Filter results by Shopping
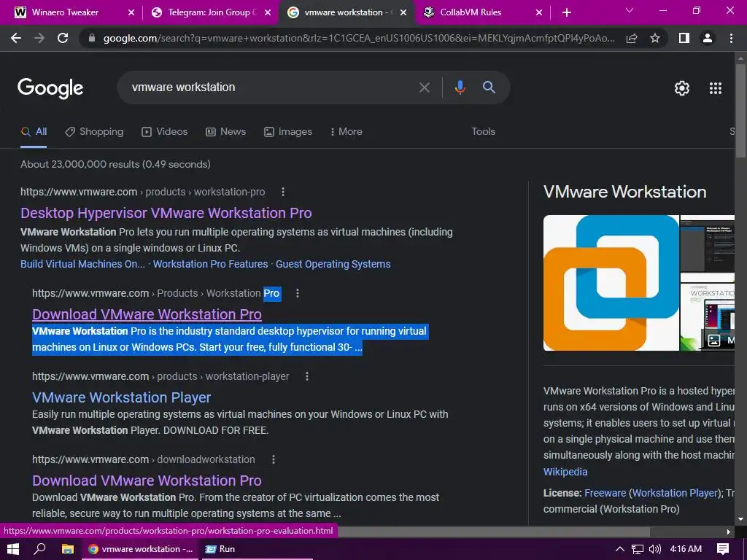The width and height of the screenshot is (747, 560). 94,132
